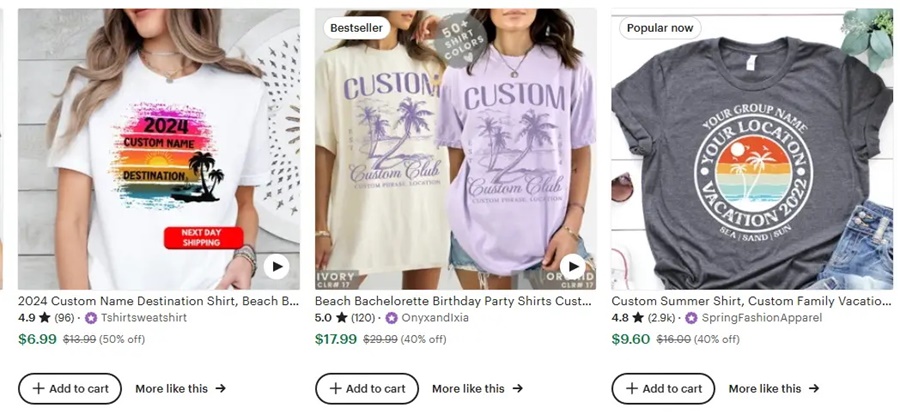
Task: Play video on Beach Bachelorette shirts listing
Action: click(572, 266)
